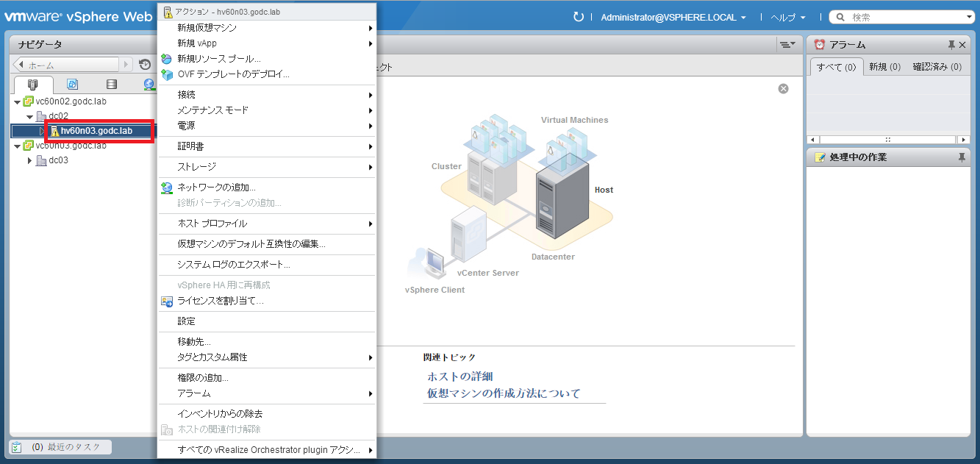Open the アラーム submenu in context menu
Viewport: 980px width, 464px height.
pyautogui.click(x=267, y=393)
